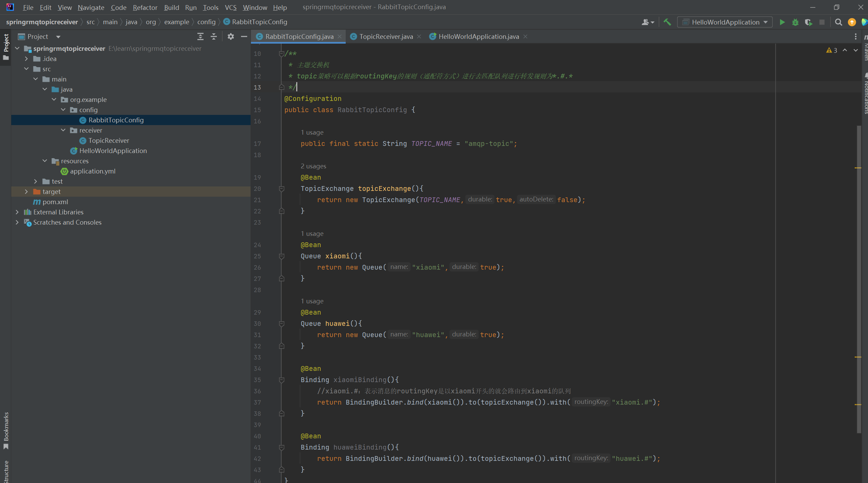The image size is (868, 483).
Task: Toggle fold of class Javadoc comment
Action: [282, 54]
